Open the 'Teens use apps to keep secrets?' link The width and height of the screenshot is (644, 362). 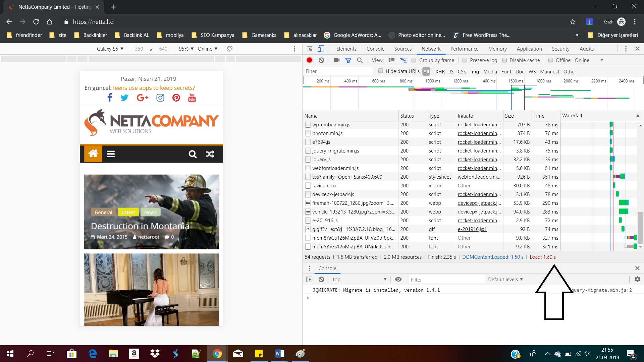[153, 88]
